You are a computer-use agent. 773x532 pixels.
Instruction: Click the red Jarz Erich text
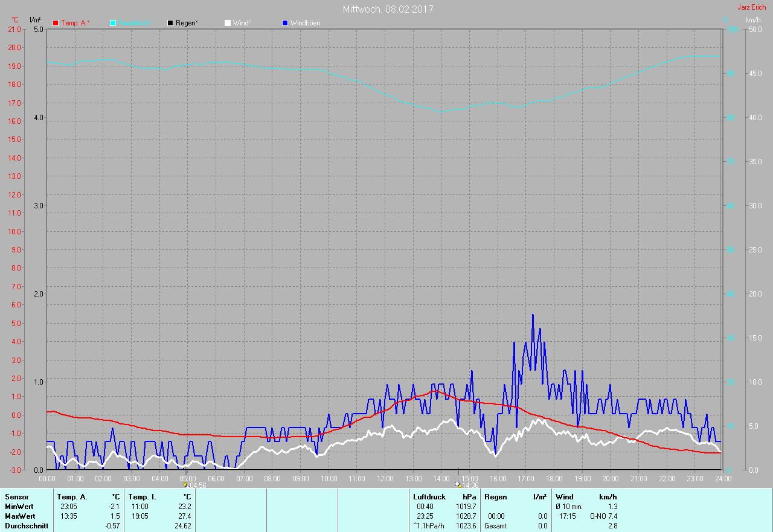tap(751, 7)
